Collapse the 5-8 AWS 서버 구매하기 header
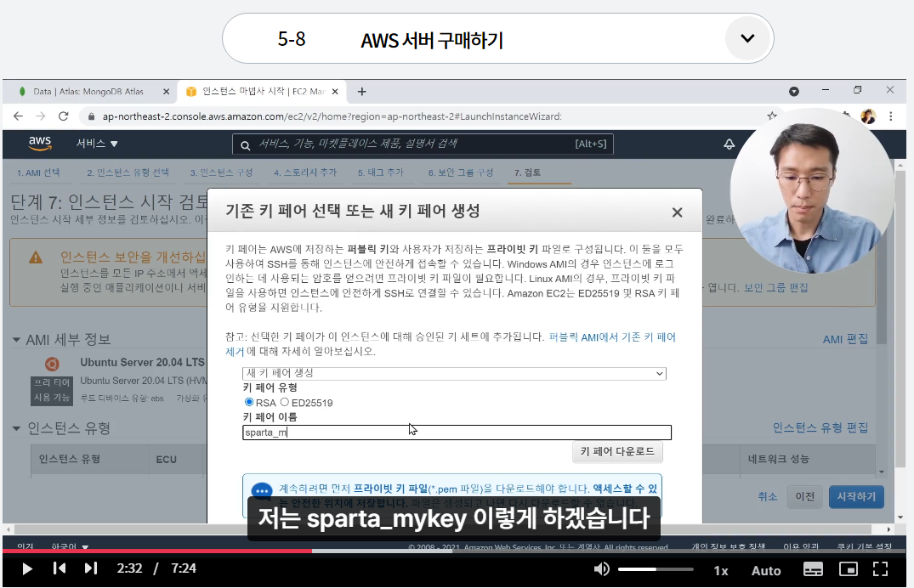Screen dimensions: 914x588 click(x=746, y=38)
